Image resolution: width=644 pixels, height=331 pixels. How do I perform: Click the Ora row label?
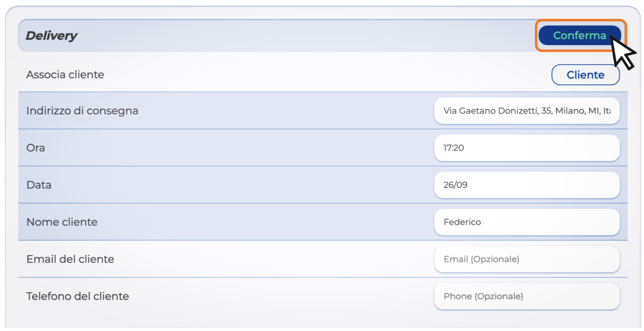coord(36,148)
